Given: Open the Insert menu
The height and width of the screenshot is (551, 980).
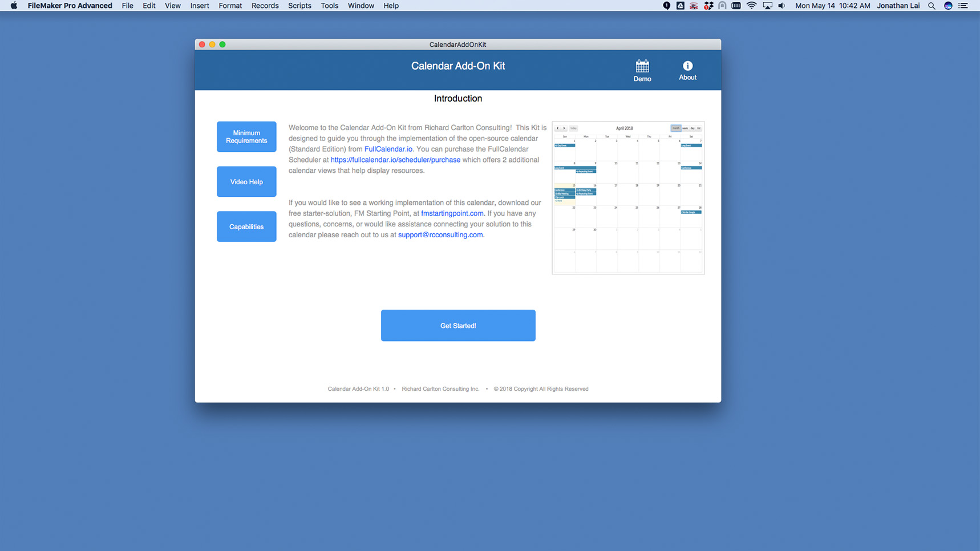Looking at the screenshot, I should [200, 6].
